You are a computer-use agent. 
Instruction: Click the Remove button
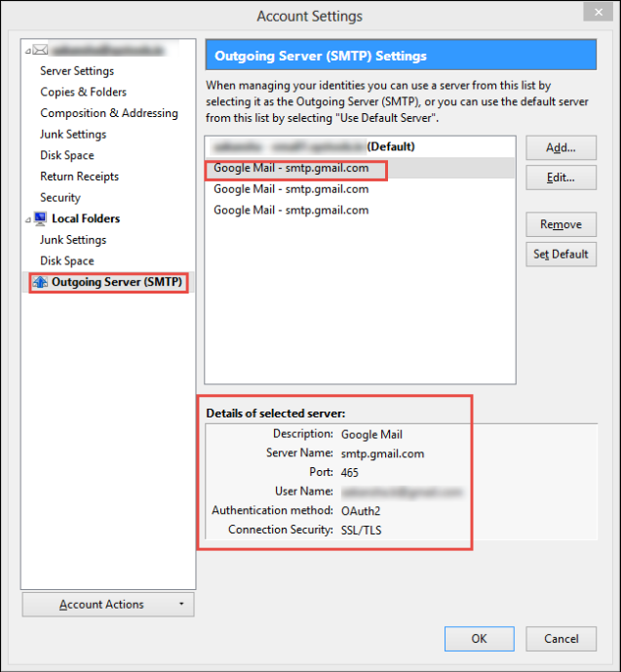[x=561, y=224]
